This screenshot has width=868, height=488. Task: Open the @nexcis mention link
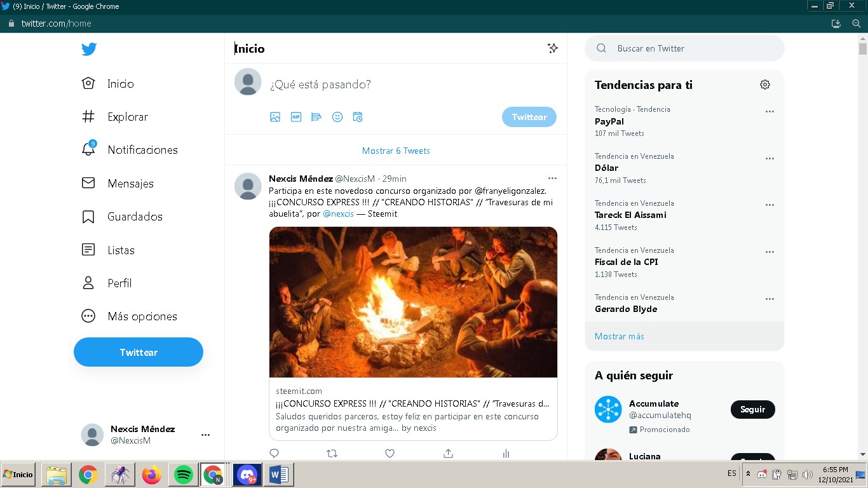339,213
